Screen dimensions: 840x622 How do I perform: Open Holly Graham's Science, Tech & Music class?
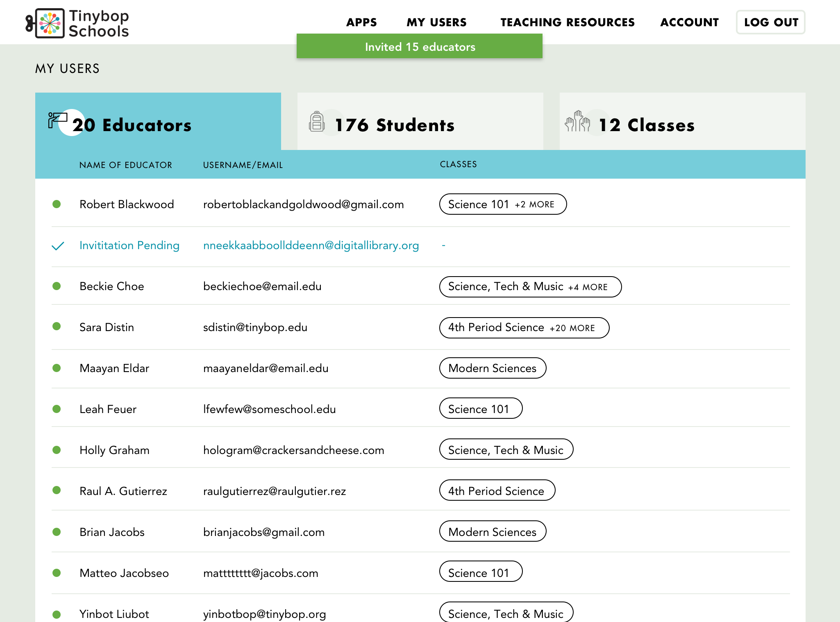pyautogui.click(x=506, y=449)
